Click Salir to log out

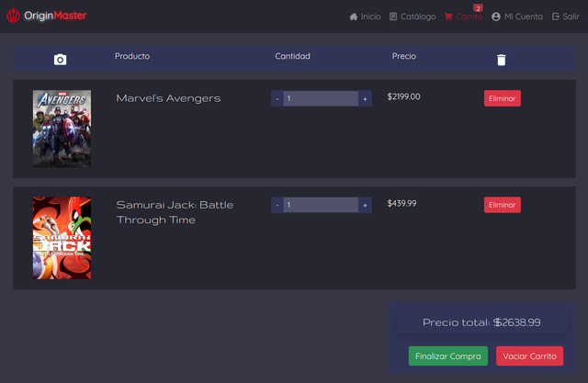click(566, 17)
